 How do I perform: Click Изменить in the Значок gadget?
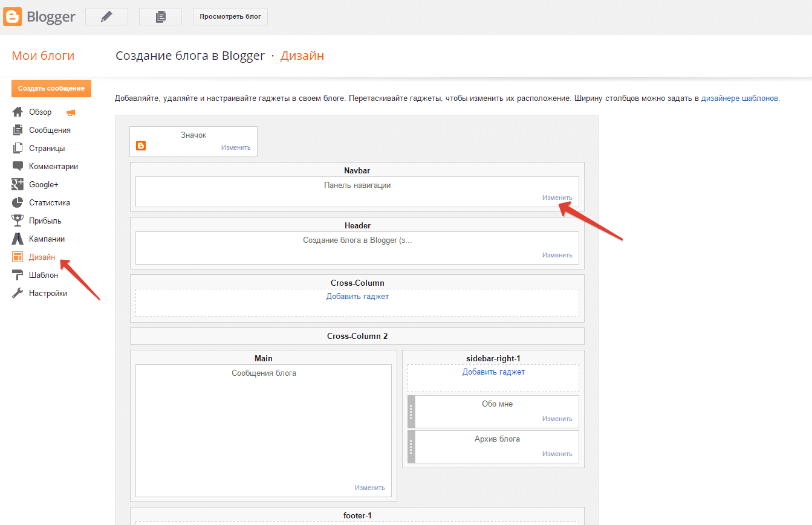point(236,147)
